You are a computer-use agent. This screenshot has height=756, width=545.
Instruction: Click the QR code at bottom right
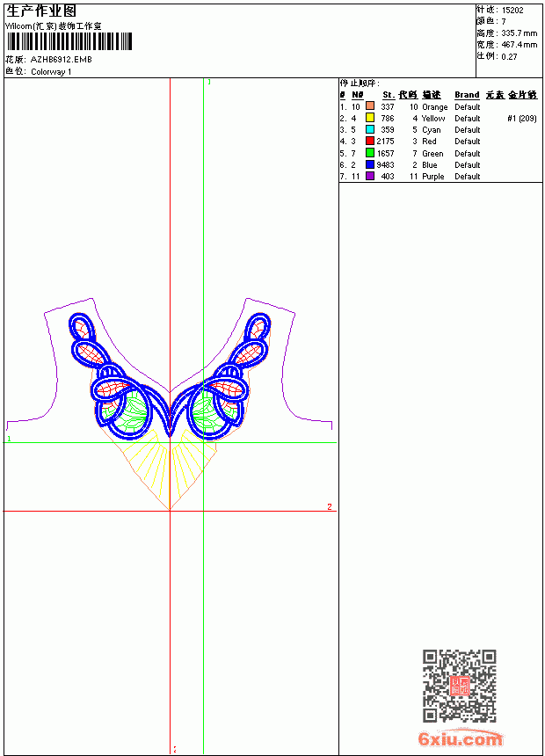(x=460, y=686)
